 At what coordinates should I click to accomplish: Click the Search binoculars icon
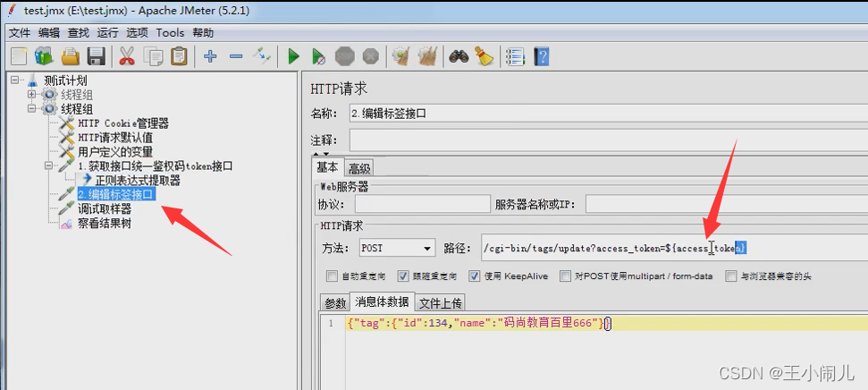[x=459, y=56]
